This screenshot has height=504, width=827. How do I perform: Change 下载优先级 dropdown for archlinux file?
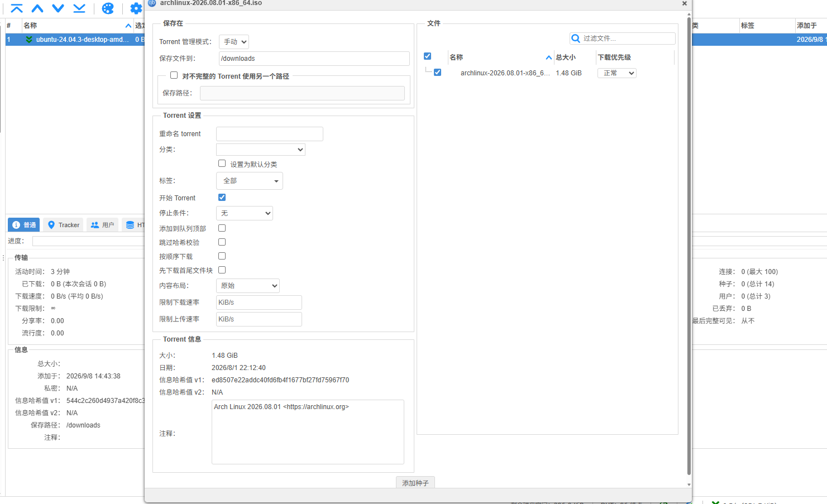click(617, 73)
